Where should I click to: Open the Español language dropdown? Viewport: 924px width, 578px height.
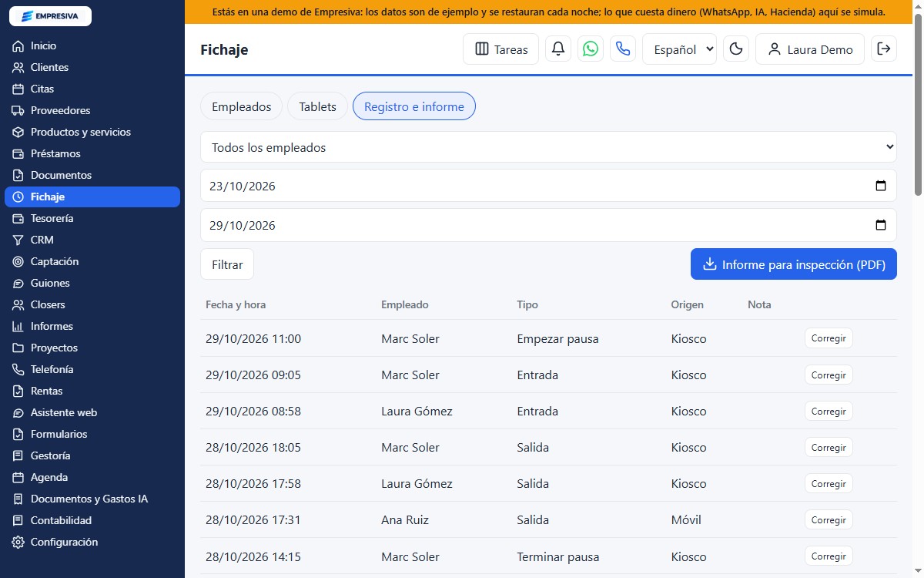679,49
